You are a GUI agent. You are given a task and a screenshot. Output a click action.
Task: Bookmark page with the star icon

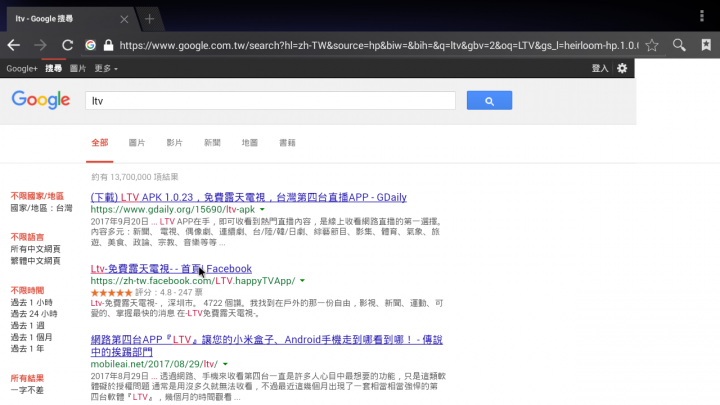pyautogui.click(x=652, y=45)
